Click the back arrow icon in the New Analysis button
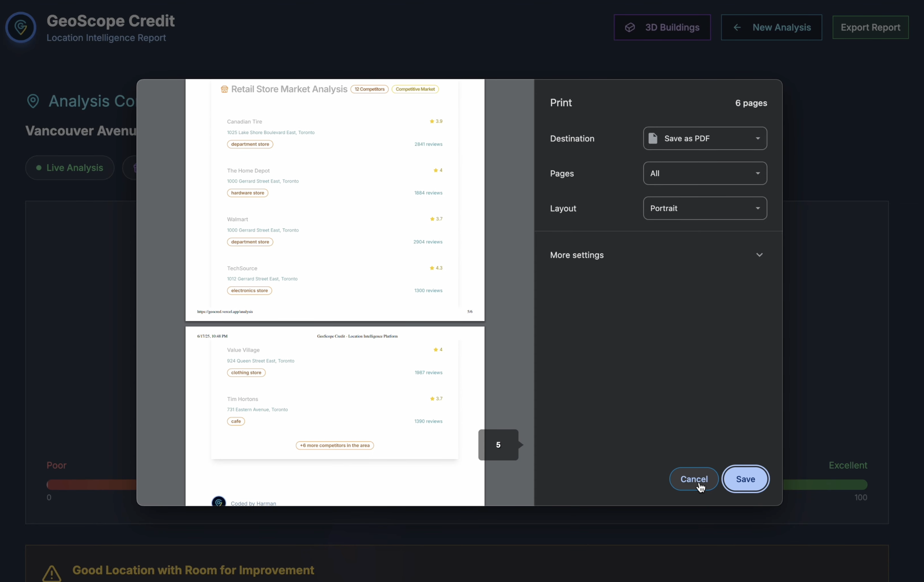Image resolution: width=924 pixels, height=582 pixels. tap(737, 28)
